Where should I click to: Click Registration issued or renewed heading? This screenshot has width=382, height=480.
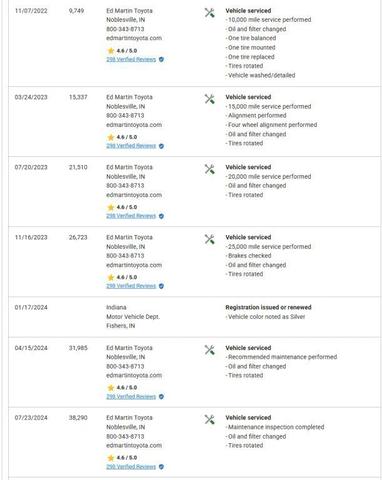click(x=268, y=307)
